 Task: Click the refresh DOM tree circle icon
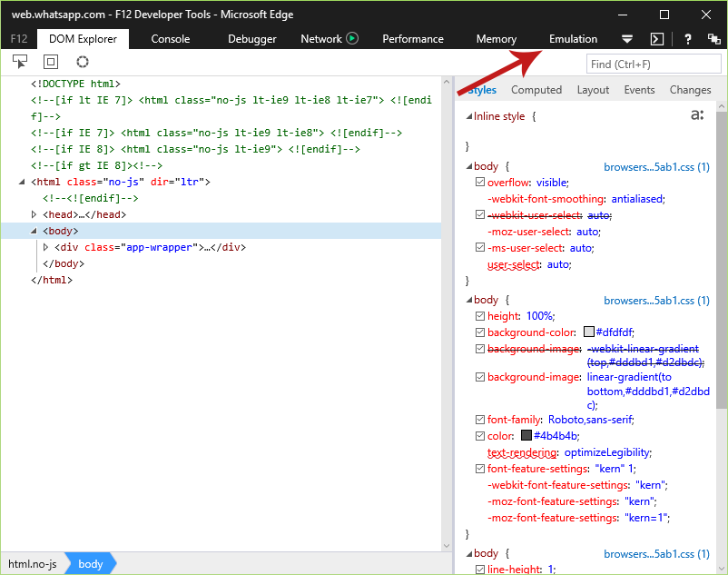(x=83, y=61)
